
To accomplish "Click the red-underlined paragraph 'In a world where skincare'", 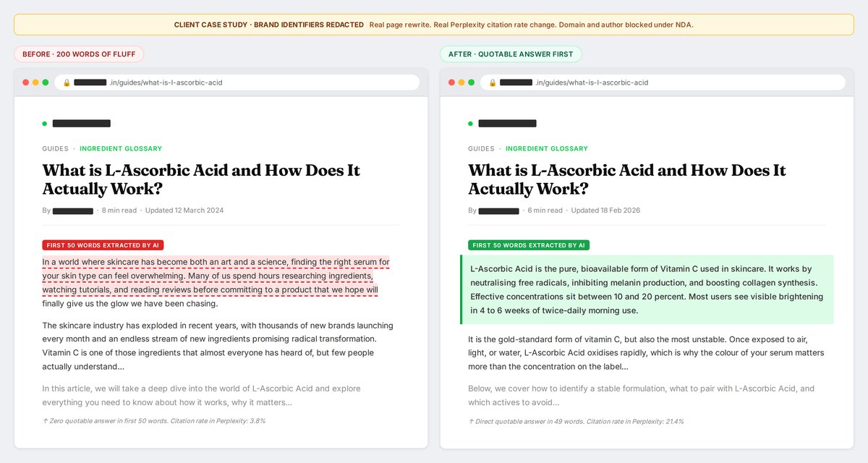I will (x=216, y=283).
